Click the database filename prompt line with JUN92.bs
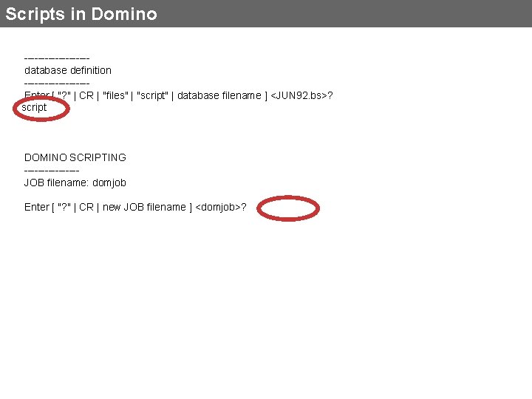 [x=179, y=95]
